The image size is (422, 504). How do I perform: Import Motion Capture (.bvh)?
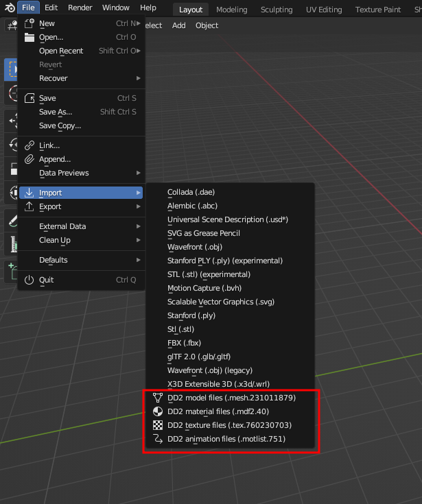230,288
